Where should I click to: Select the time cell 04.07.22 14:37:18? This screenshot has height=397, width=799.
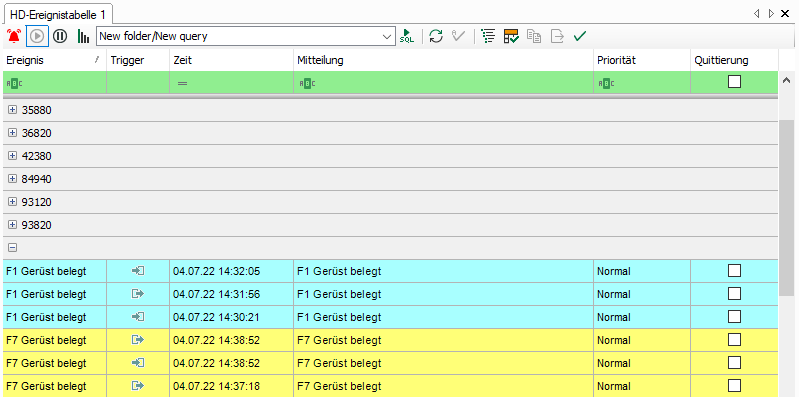231,386
